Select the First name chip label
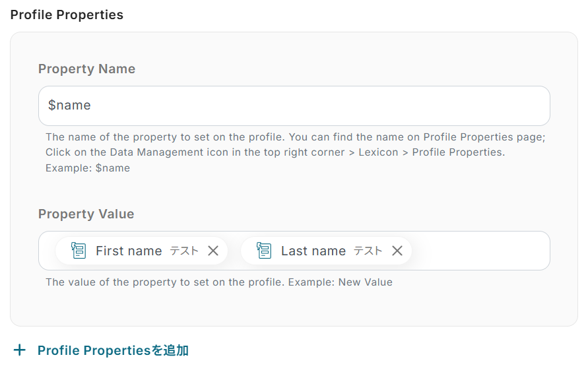 (x=129, y=251)
